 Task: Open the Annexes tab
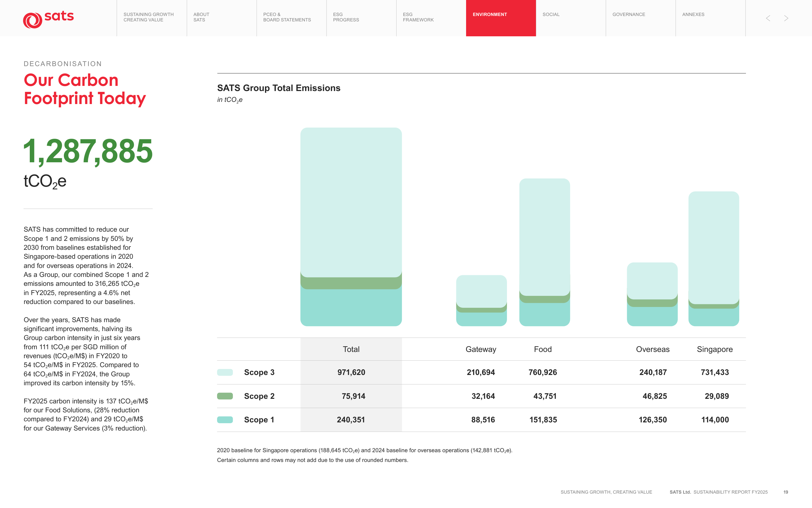[710, 18]
